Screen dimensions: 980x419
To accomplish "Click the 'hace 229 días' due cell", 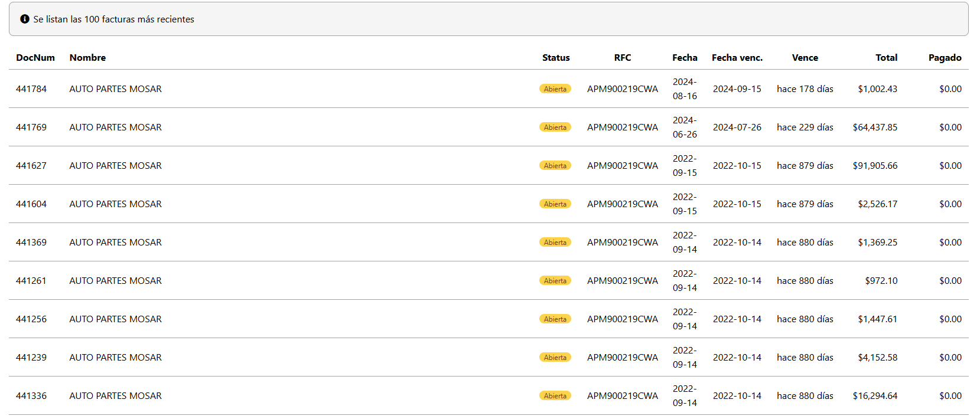I will tap(805, 127).
